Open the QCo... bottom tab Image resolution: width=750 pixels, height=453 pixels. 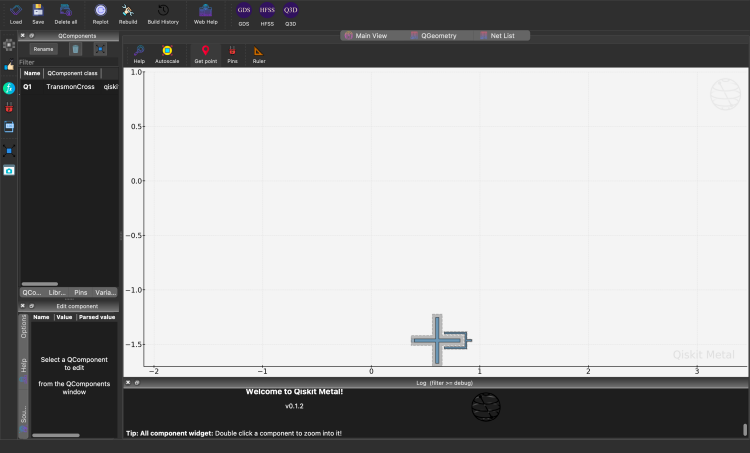[x=32, y=292]
